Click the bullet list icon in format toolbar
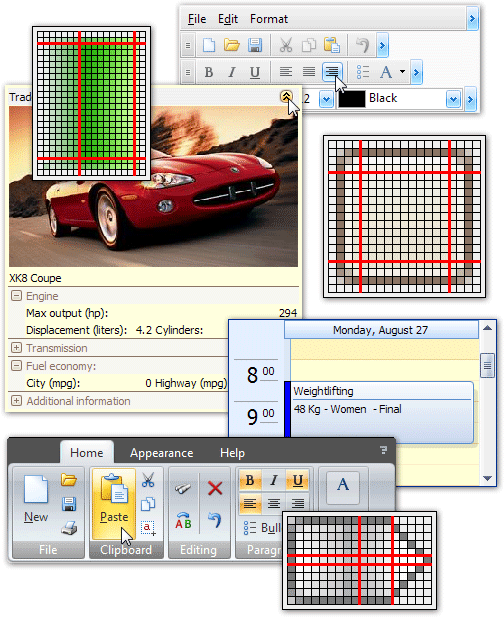The image size is (504, 617). pyautogui.click(x=362, y=72)
